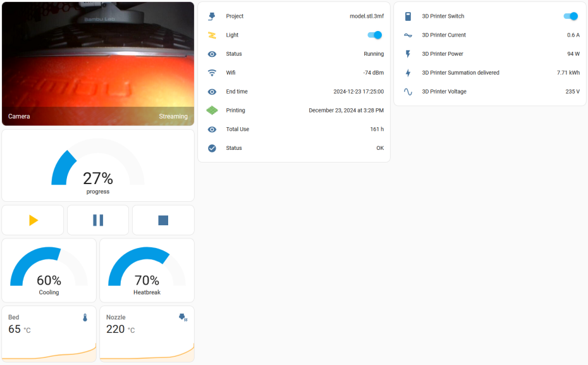Pause the current print job
The width and height of the screenshot is (588, 365).
97,220
